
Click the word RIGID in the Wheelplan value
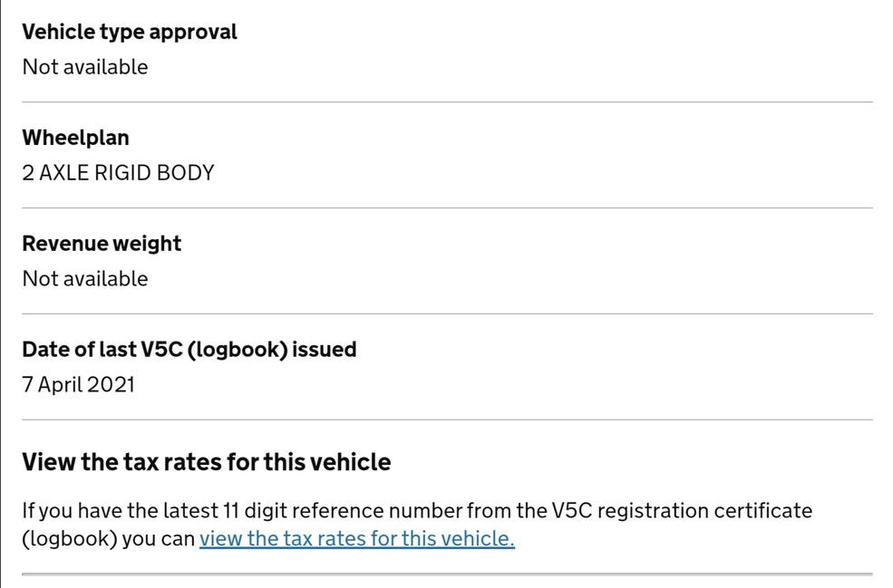122,173
